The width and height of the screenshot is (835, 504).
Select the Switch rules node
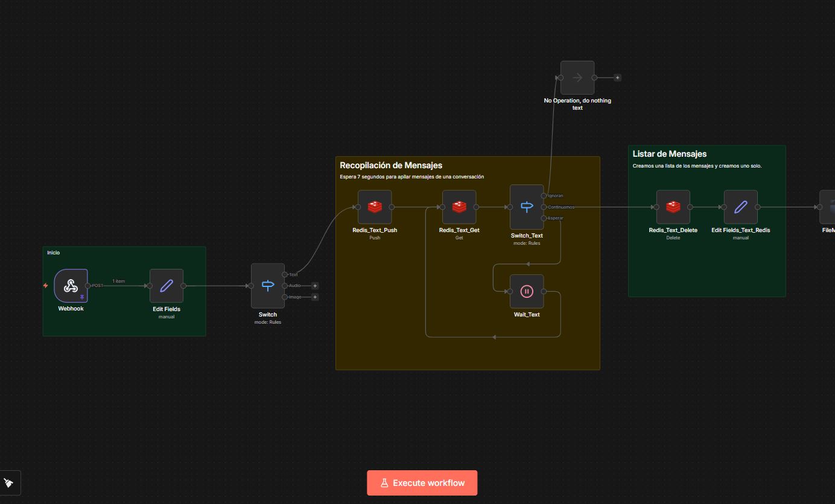click(x=268, y=286)
